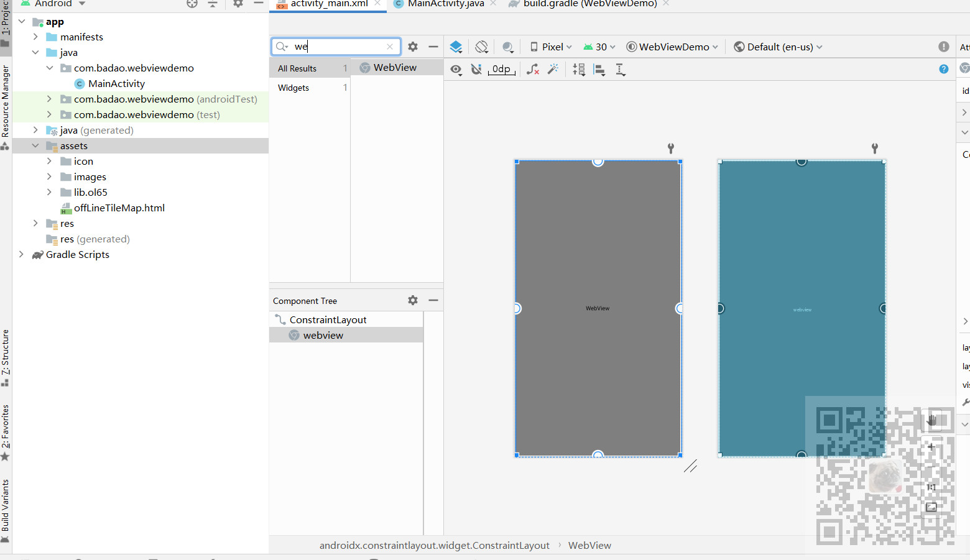Toggle the autoconnect magnet icon
970x560 pixels.
click(x=476, y=70)
